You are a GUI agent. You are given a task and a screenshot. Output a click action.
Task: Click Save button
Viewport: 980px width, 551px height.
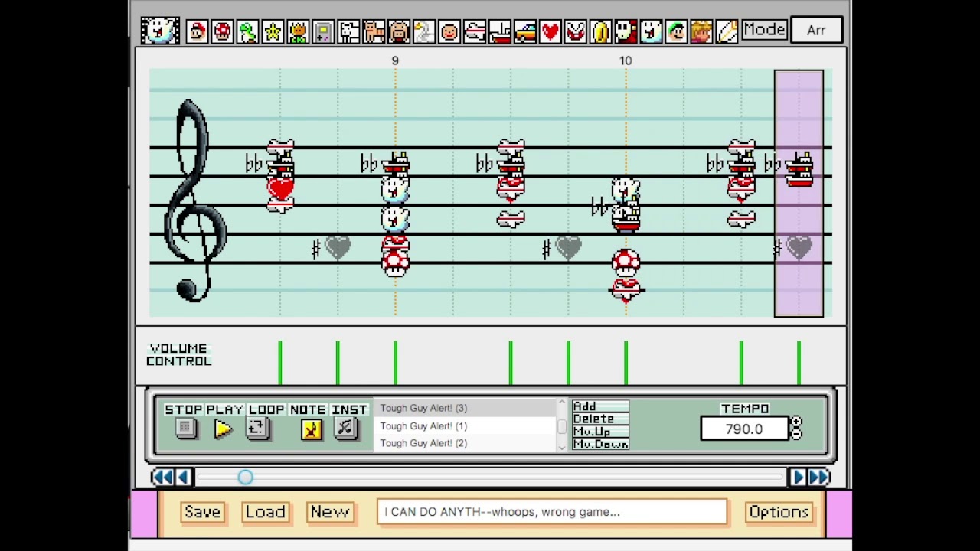(x=202, y=512)
